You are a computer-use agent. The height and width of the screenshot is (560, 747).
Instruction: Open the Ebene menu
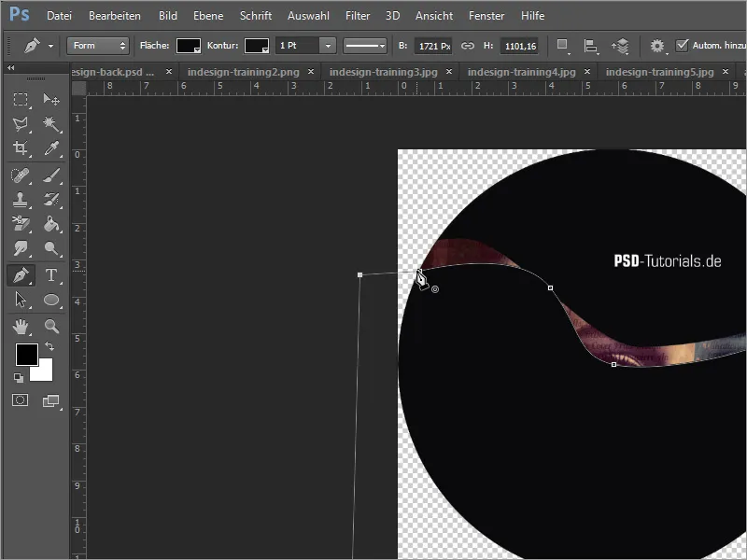pos(208,16)
